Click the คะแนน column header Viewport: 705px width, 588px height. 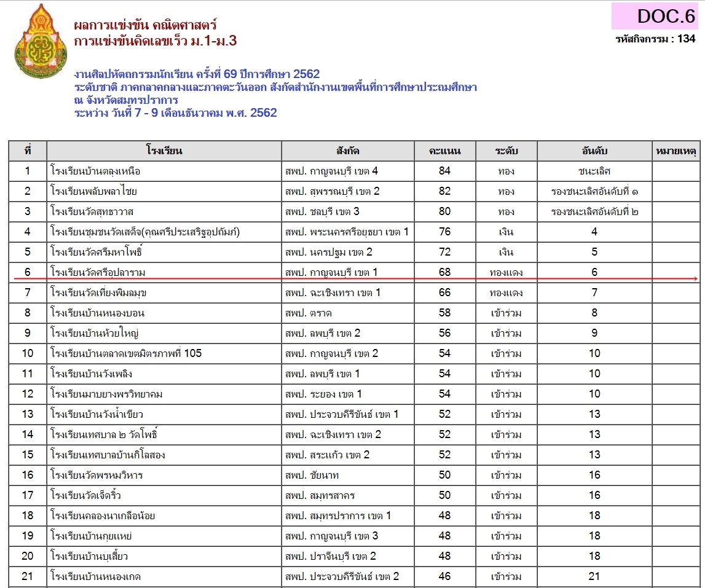tap(444, 151)
